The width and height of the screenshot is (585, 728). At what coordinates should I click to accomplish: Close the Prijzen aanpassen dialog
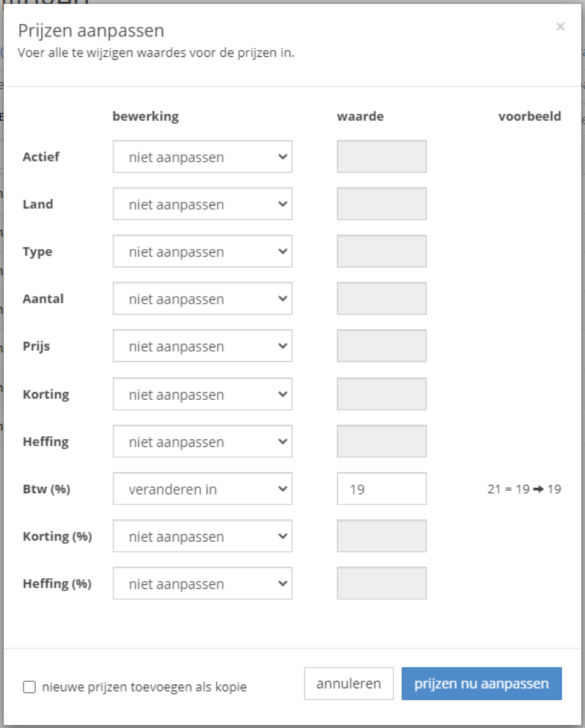point(560,26)
